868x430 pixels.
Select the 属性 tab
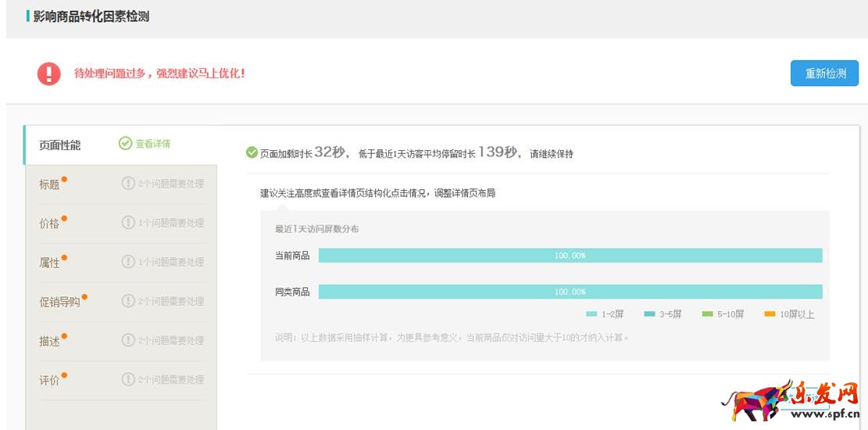pos(50,263)
